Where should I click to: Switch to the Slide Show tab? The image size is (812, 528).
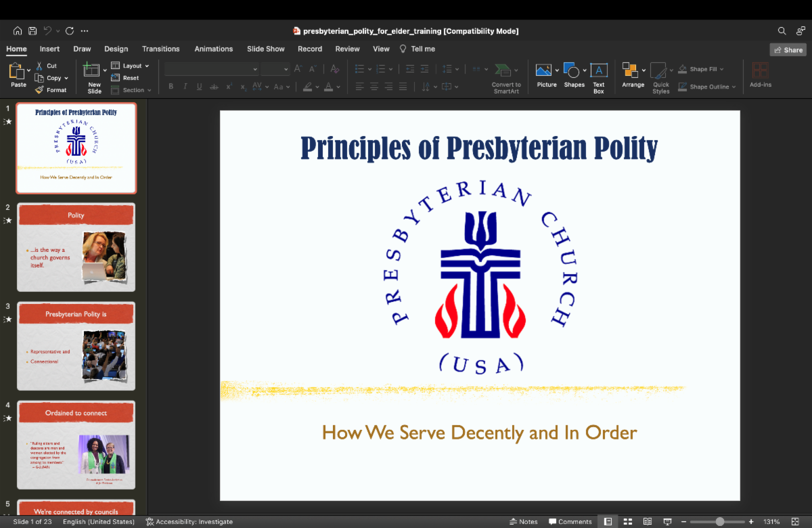tap(265, 49)
